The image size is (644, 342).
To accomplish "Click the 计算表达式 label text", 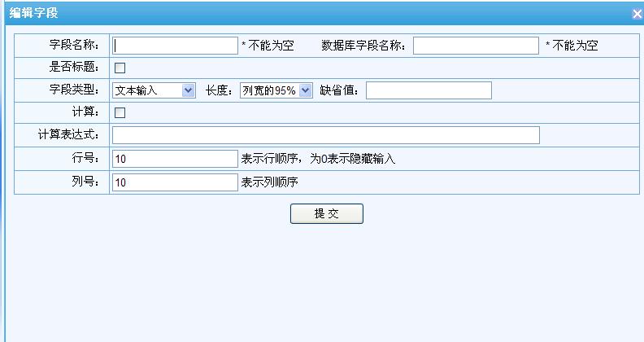I will pos(68,135).
